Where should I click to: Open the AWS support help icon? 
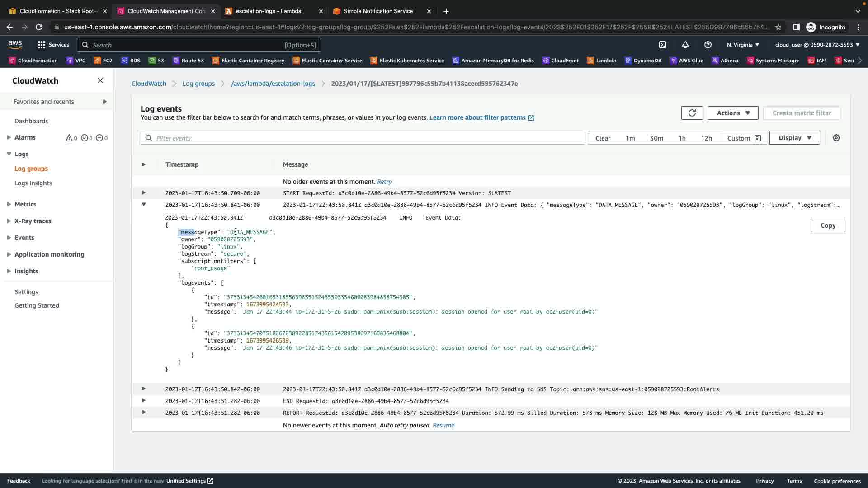click(708, 45)
